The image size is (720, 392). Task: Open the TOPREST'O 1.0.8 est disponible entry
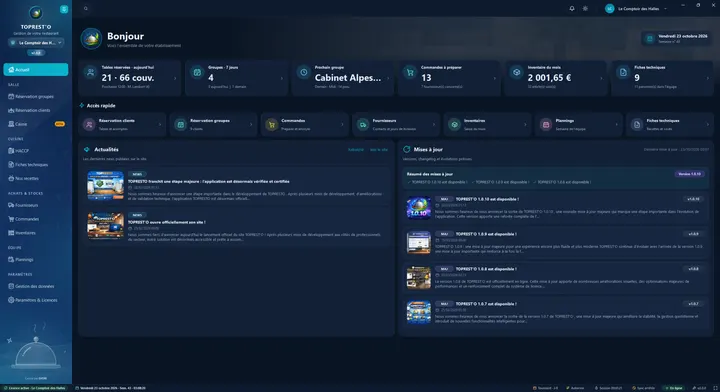(x=555, y=277)
